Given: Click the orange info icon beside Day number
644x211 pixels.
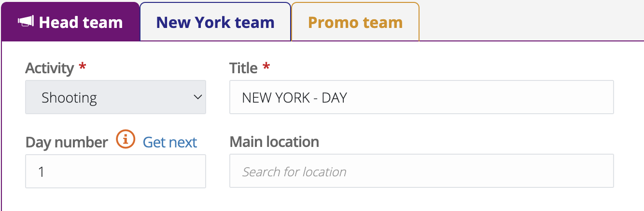Looking at the screenshot, I should (x=126, y=140).
